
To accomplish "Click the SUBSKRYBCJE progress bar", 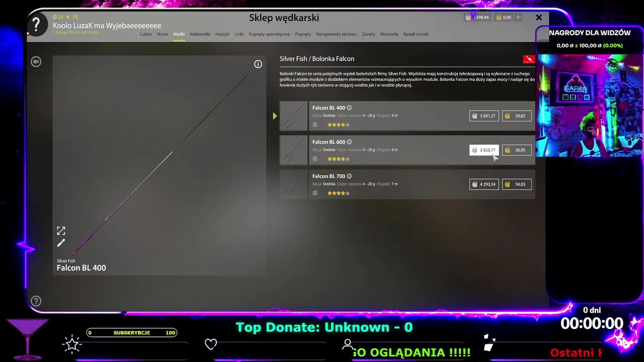I will [132, 332].
